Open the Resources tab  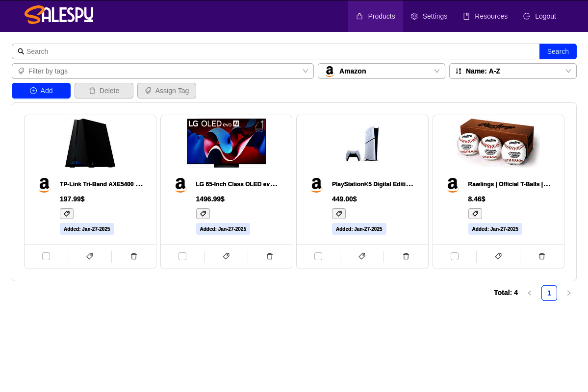pos(485,16)
